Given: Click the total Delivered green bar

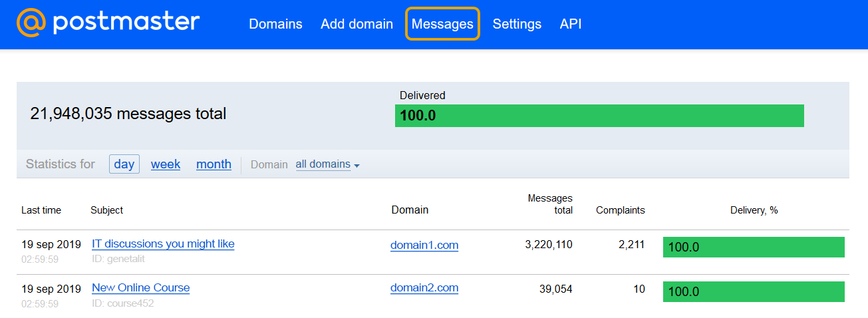Looking at the screenshot, I should click(x=599, y=116).
